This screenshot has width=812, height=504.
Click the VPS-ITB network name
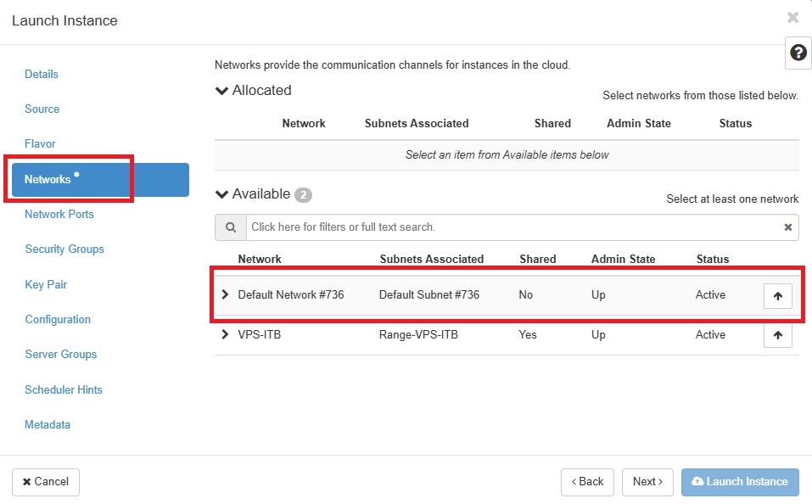click(x=259, y=334)
